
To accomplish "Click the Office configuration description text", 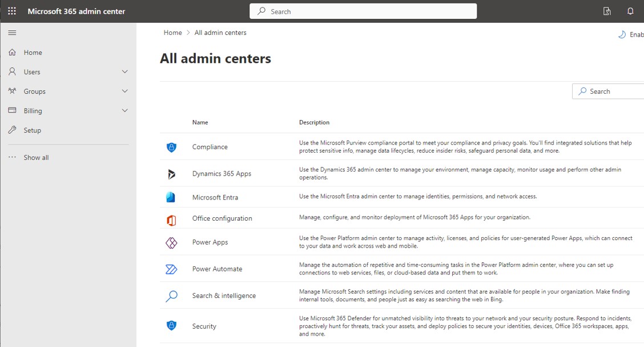I will click(414, 217).
